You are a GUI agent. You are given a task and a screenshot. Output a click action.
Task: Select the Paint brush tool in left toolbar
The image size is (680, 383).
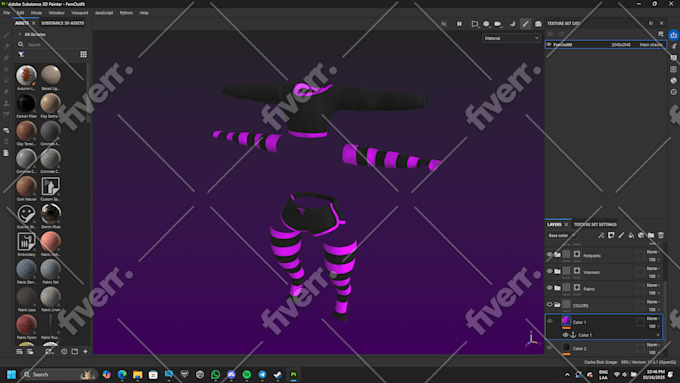tap(7, 35)
